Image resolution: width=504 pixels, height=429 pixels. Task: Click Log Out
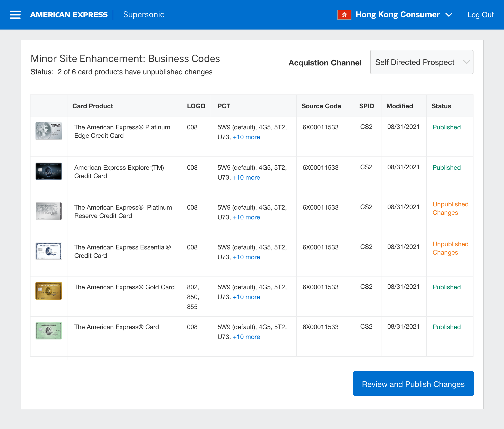tap(480, 15)
